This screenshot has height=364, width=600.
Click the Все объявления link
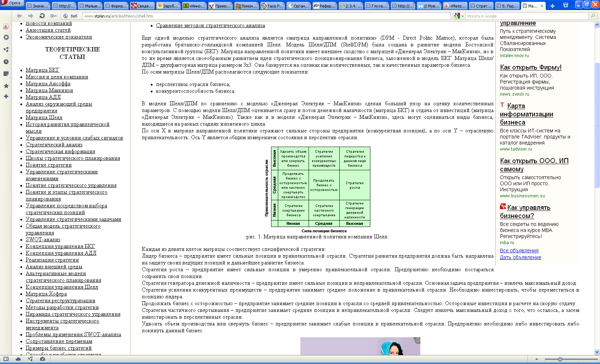pos(519,251)
